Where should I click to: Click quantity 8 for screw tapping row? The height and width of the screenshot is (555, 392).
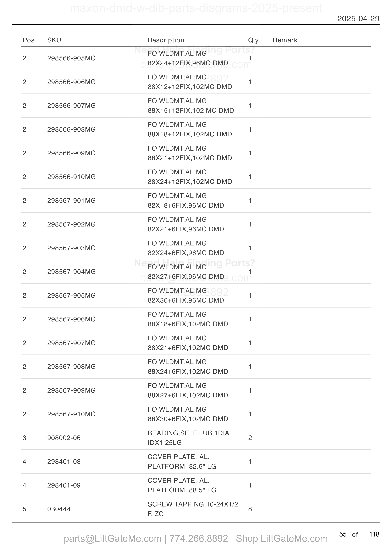coord(250,509)
